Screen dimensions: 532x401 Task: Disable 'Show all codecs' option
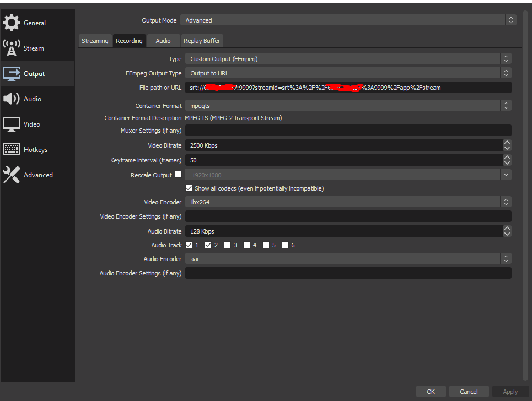point(189,188)
